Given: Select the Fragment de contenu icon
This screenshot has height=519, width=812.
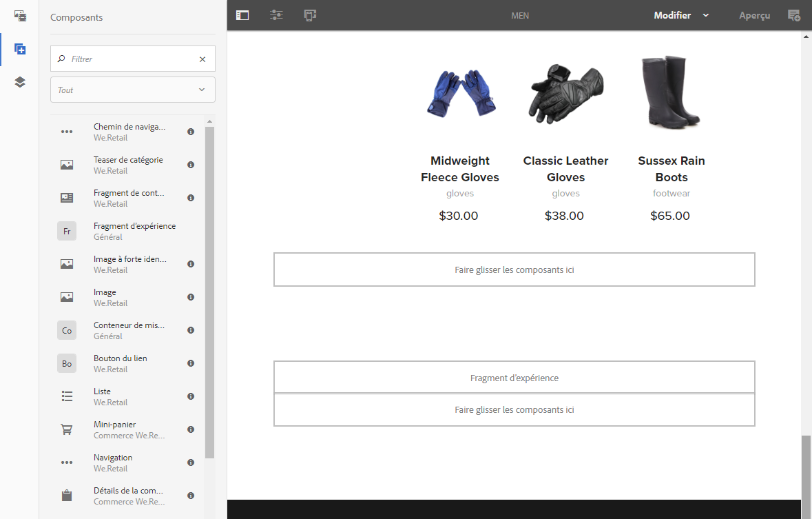Looking at the screenshot, I should [x=67, y=198].
